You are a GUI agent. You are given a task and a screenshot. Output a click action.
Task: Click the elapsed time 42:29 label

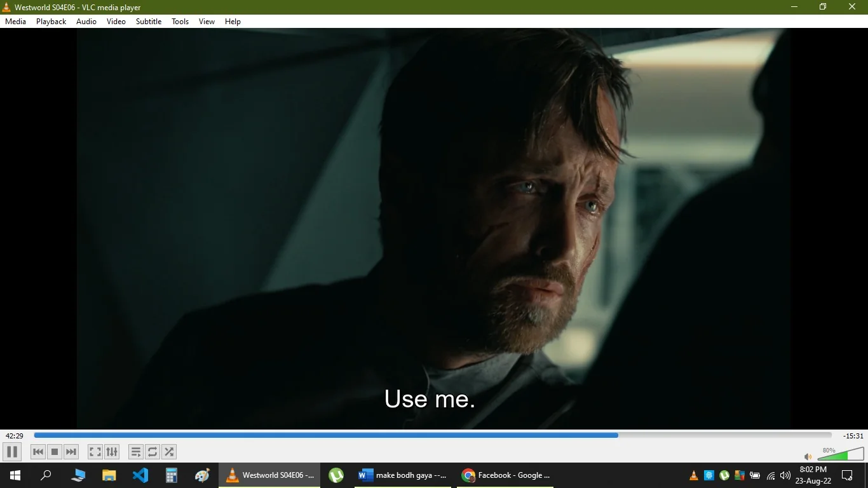click(x=15, y=436)
